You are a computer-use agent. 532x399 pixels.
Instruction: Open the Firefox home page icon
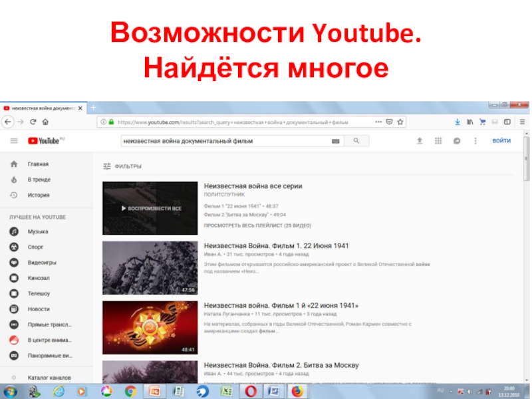45,122
